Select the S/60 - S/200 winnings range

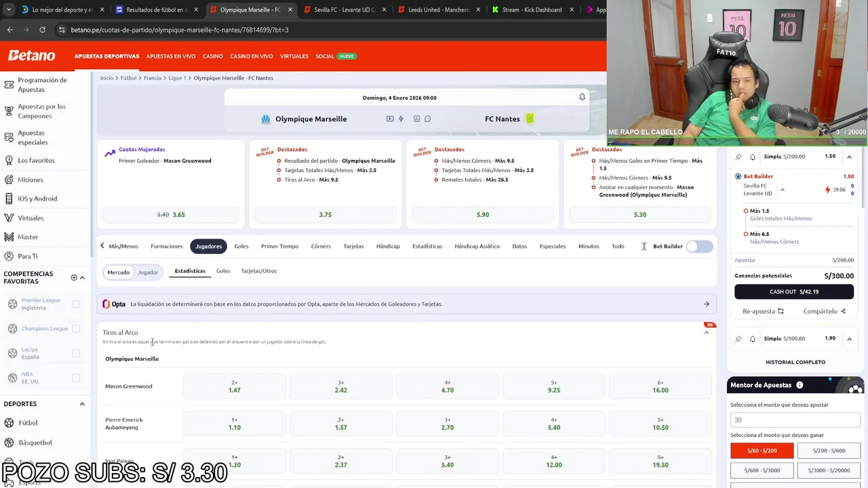coord(762,450)
